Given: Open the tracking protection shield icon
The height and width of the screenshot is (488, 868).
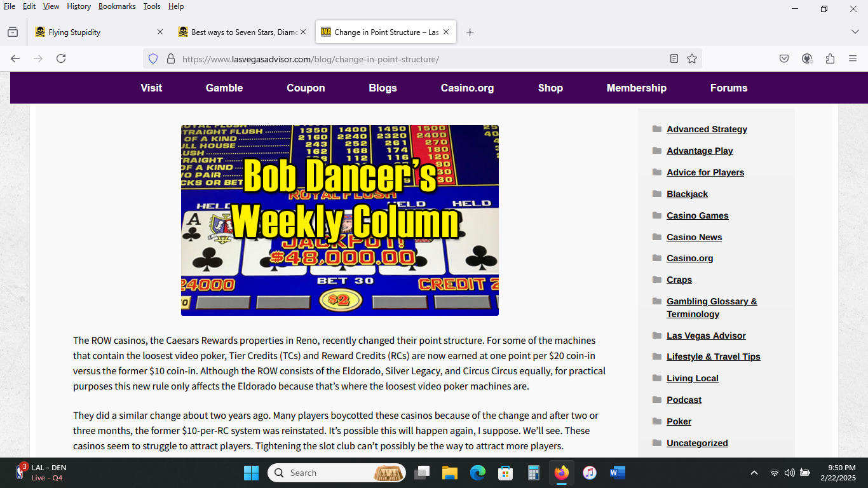Looking at the screenshot, I should pyautogui.click(x=153, y=58).
